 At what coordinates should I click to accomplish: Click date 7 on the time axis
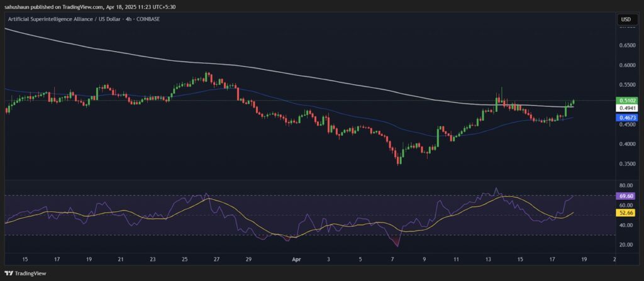393,258
